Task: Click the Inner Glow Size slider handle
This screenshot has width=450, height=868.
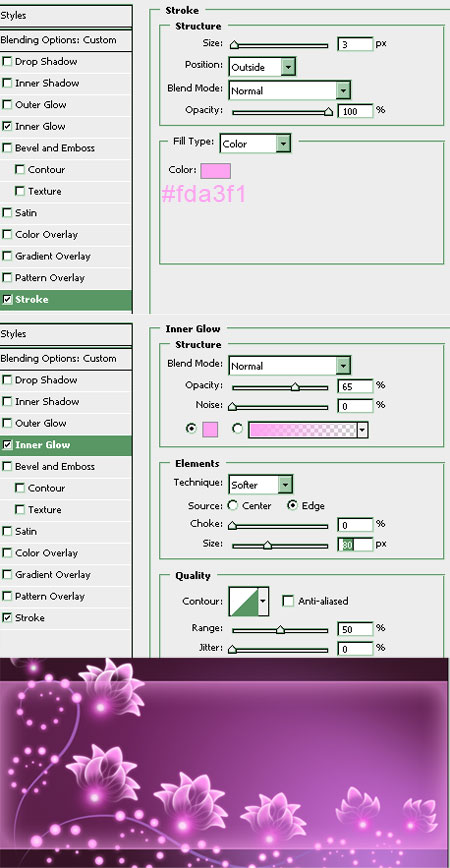Action: [x=267, y=546]
